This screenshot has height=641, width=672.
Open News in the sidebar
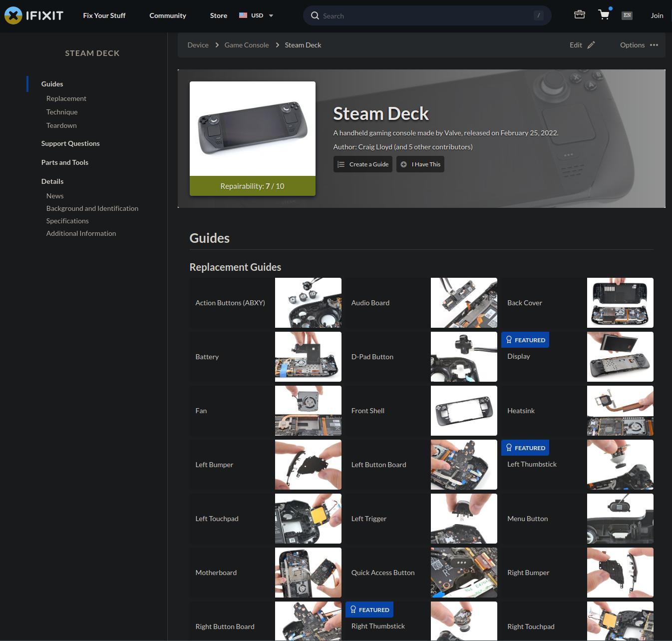(55, 196)
